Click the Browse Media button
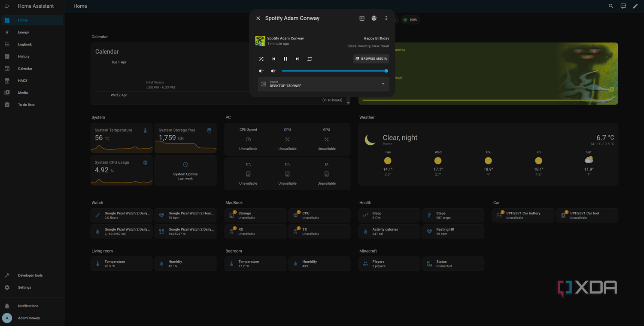The image size is (644, 326). tap(371, 58)
